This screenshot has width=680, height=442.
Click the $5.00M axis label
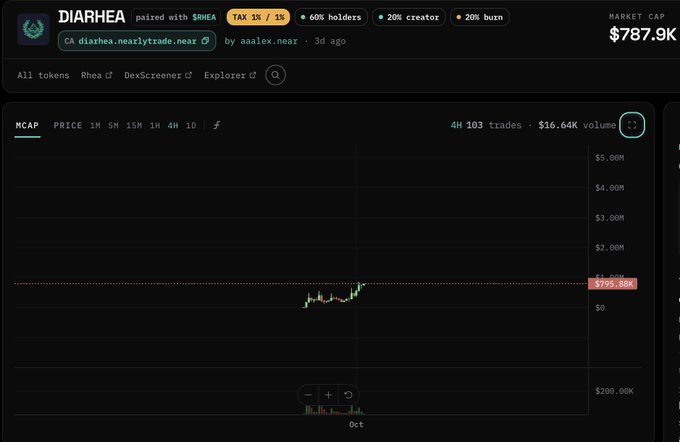pyautogui.click(x=609, y=157)
